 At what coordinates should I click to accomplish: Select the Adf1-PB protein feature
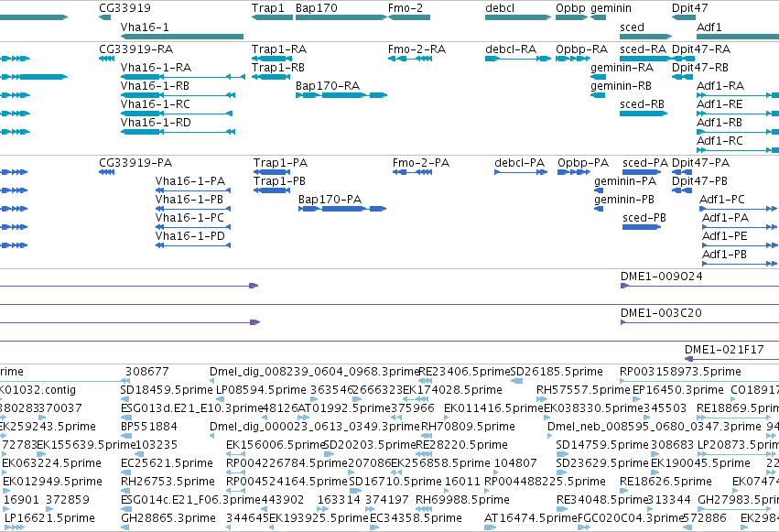(x=741, y=264)
